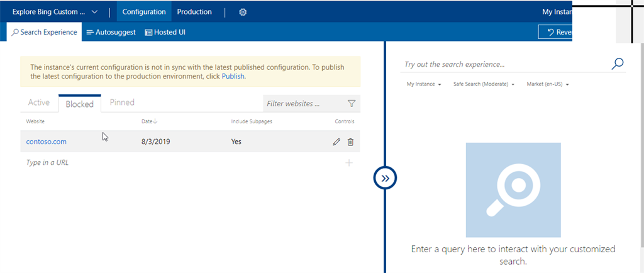Click the Publish link in the notice
The image size is (644, 273).
pos(233,76)
